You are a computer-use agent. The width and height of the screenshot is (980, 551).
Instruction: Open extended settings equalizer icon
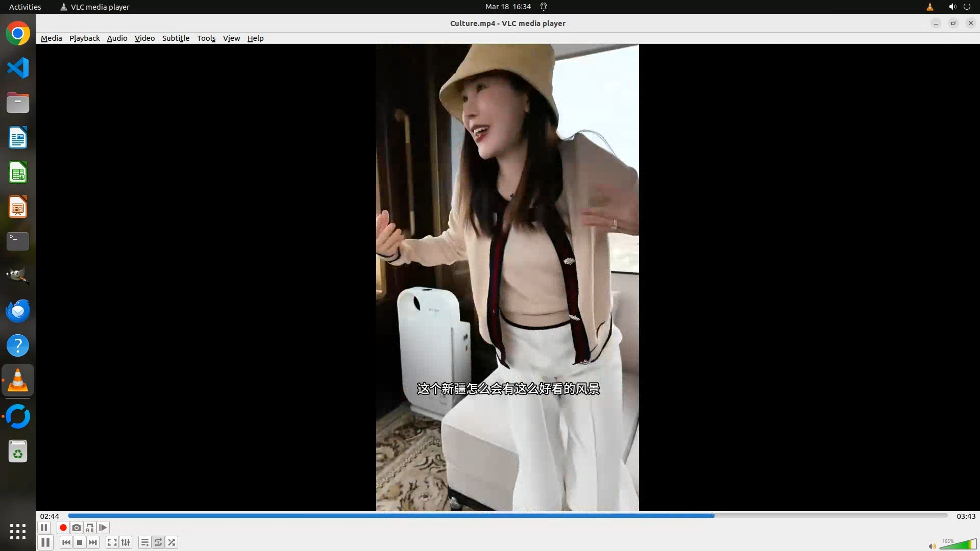point(126,542)
